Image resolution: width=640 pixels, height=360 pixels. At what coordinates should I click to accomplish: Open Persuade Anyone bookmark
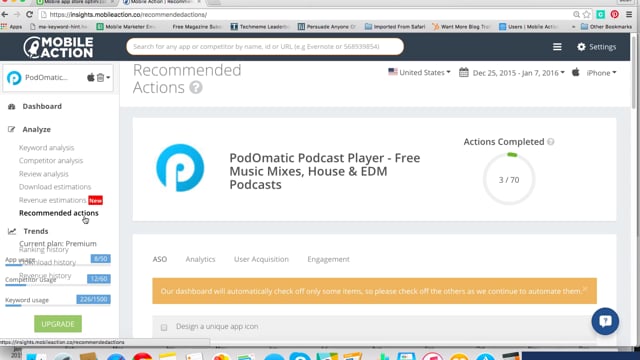(x=327, y=27)
